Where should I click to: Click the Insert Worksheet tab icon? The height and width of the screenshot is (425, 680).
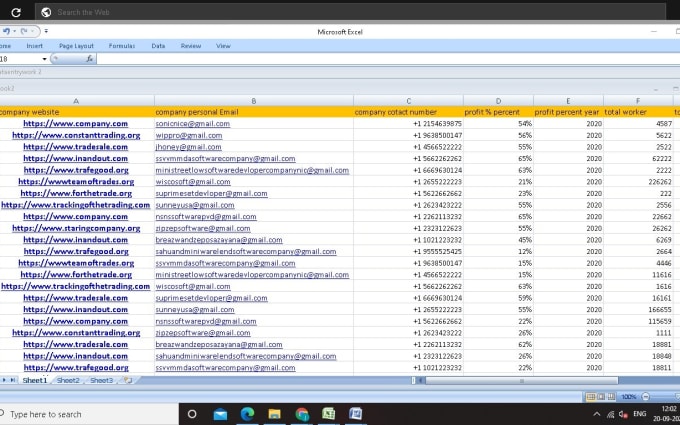pyautogui.click(x=128, y=380)
